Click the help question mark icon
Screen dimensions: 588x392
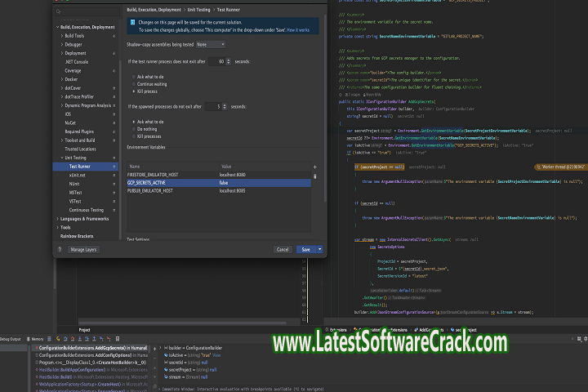[60, 249]
